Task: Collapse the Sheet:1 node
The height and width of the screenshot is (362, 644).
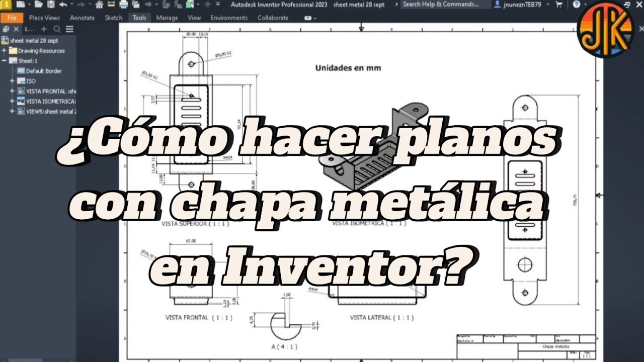Action: click(x=4, y=61)
